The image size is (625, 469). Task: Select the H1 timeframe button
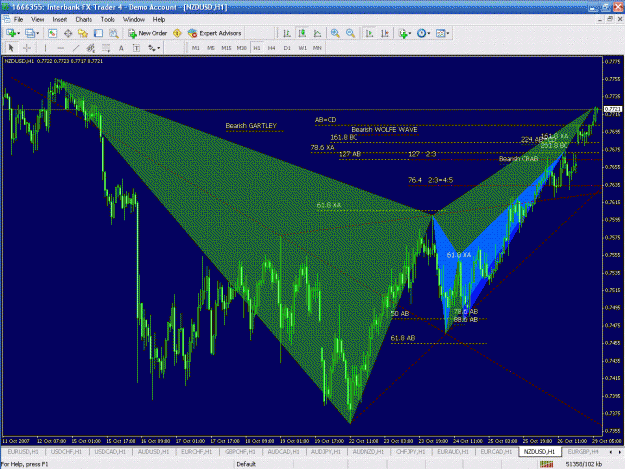coord(257,48)
